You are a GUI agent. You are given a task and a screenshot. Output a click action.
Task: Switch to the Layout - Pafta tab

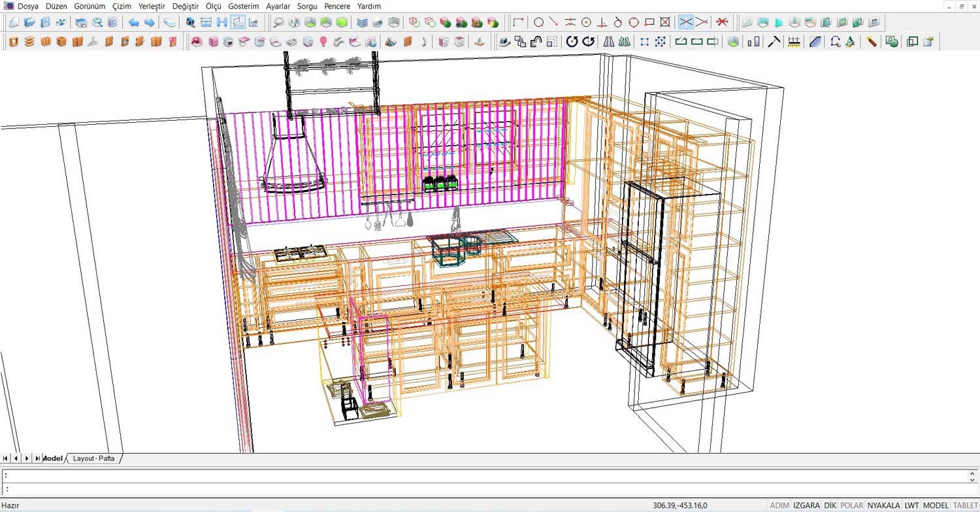point(93,458)
